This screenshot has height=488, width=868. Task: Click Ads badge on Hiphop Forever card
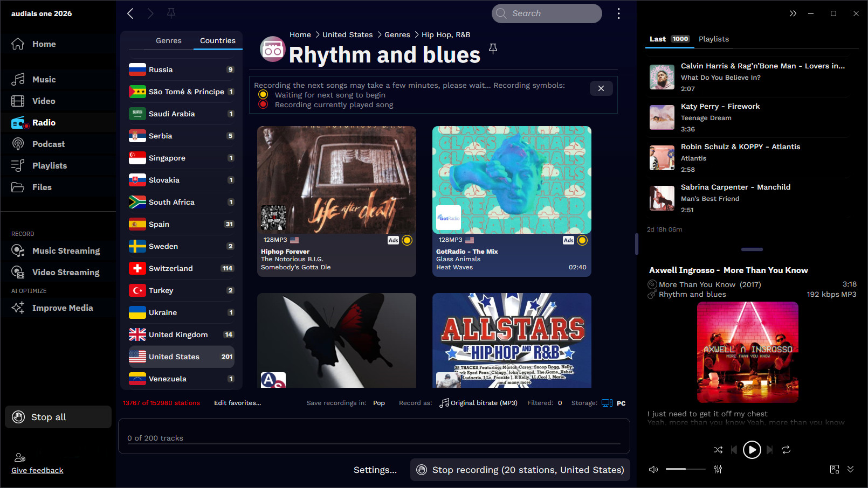(x=393, y=240)
